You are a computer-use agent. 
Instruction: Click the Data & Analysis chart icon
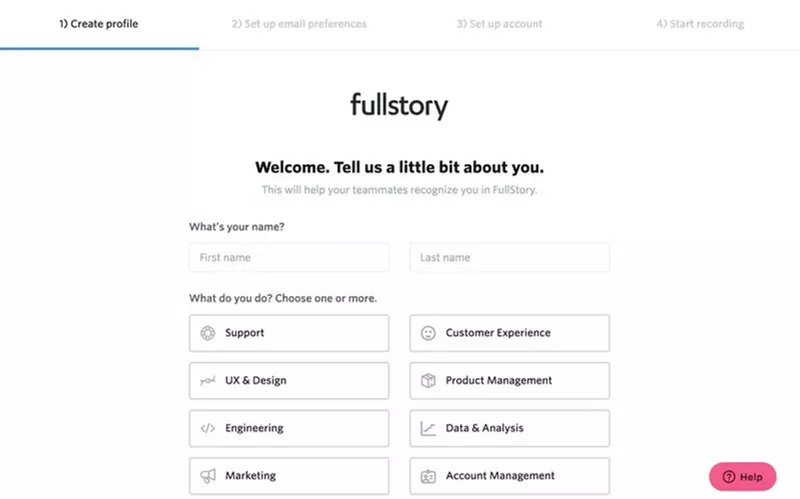coord(428,428)
